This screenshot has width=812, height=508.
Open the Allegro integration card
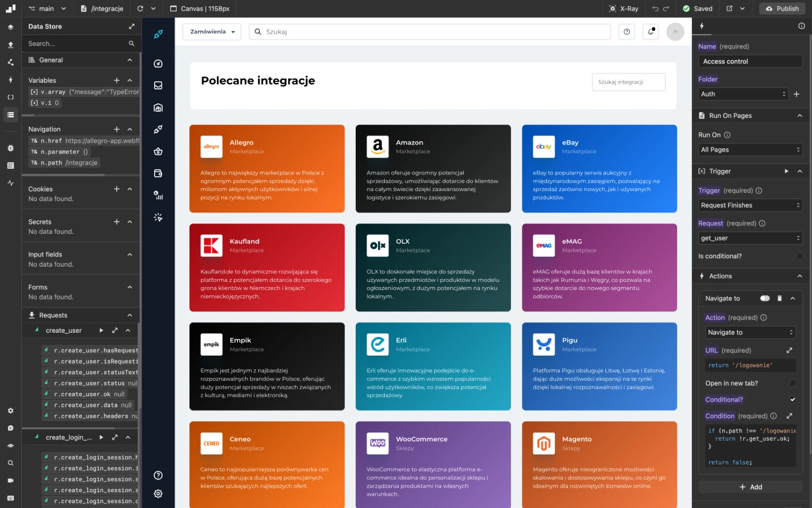pyautogui.click(x=267, y=169)
